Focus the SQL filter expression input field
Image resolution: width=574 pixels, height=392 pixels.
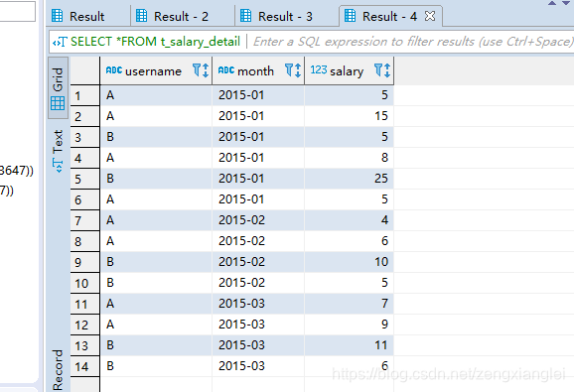click(x=412, y=42)
